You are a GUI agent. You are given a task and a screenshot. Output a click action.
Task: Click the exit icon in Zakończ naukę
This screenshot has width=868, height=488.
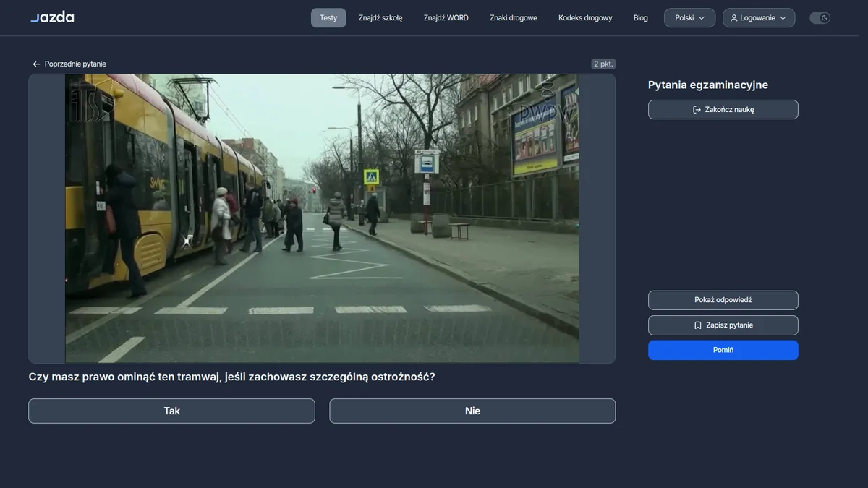697,110
